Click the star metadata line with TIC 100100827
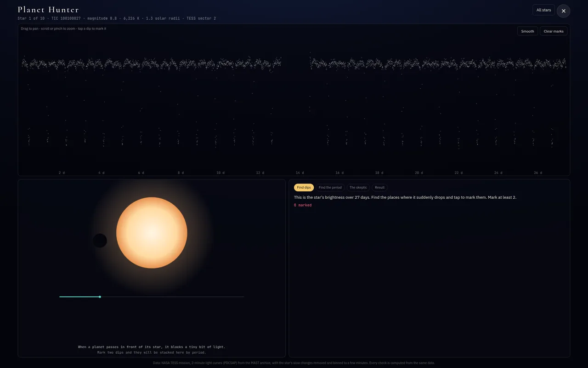The width and height of the screenshot is (588, 368). 117,18
